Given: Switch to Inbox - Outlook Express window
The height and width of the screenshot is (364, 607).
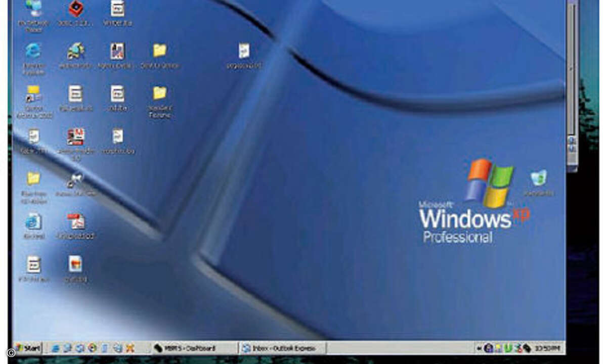Looking at the screenshot, I should pyautogui.click(x=282, y=348).
